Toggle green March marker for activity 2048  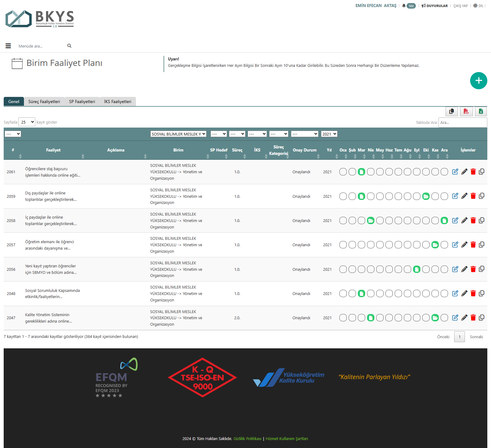coord(361,293)
